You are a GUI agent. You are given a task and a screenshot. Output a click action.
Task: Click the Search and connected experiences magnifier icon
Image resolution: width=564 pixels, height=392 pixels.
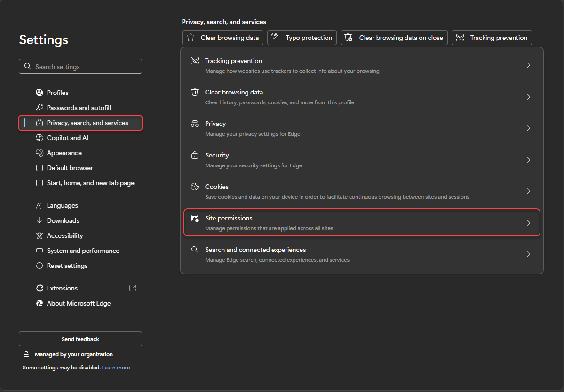(x=195, y=250)
